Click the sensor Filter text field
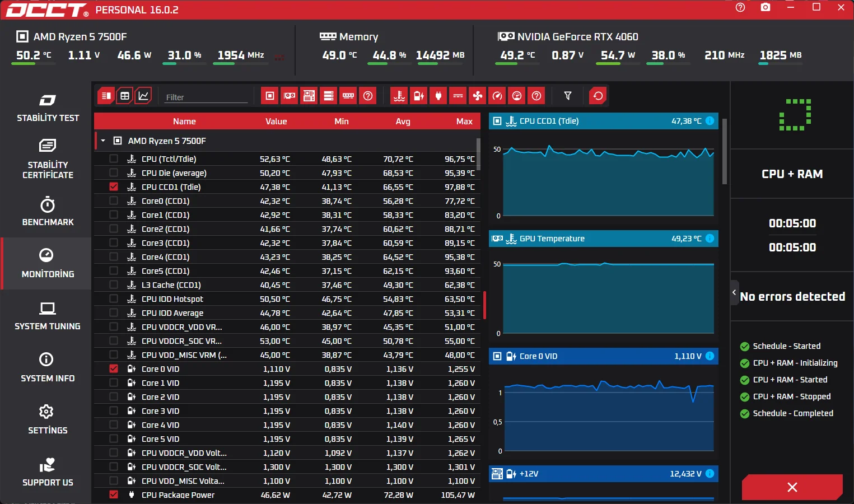854x504 pixels. click(206, 97)
